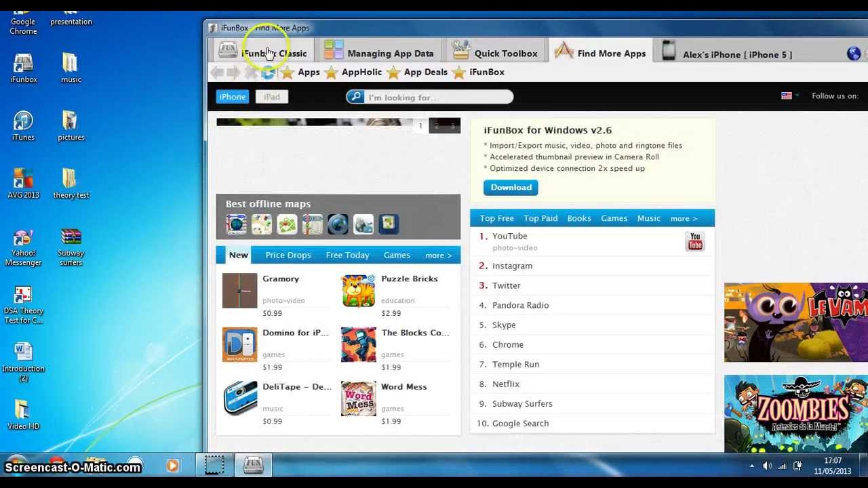
Task: Expand more categories in Top Free bar
Action: pos(684,219)
